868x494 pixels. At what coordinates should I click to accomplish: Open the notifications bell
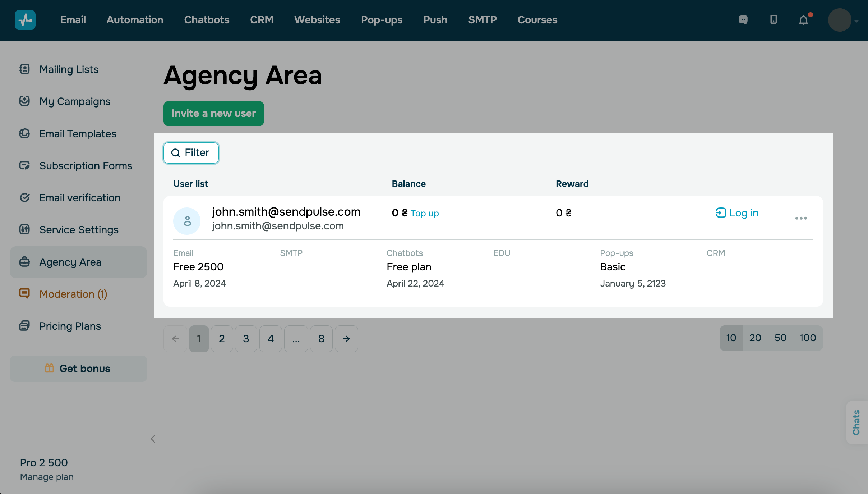click(803, 20)
